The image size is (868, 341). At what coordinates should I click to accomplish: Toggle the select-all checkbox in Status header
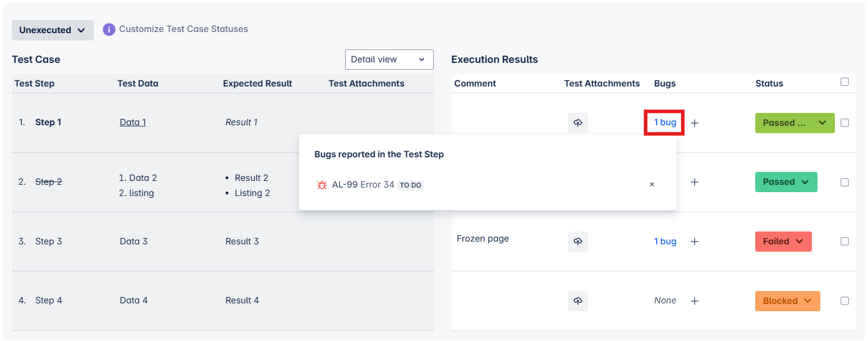pyautogui.click(x=845, y=82)
